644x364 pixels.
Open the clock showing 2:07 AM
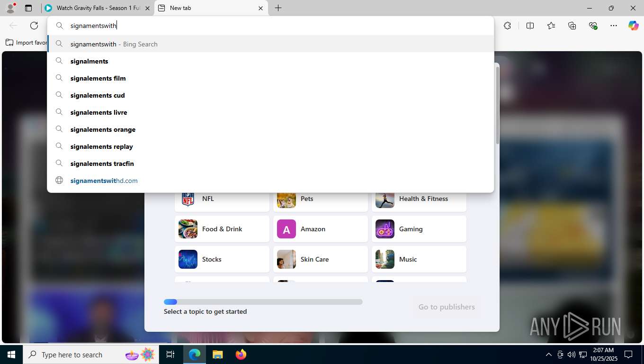(x=603, y=355)
